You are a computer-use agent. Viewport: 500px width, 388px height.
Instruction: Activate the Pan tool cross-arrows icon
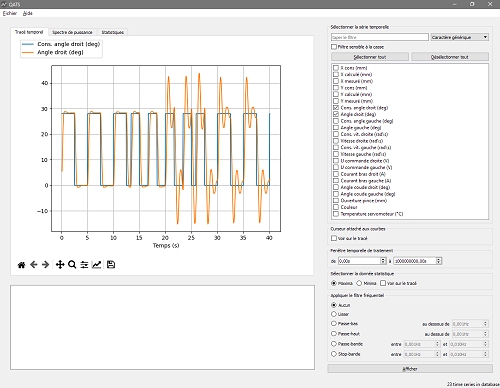60,265
